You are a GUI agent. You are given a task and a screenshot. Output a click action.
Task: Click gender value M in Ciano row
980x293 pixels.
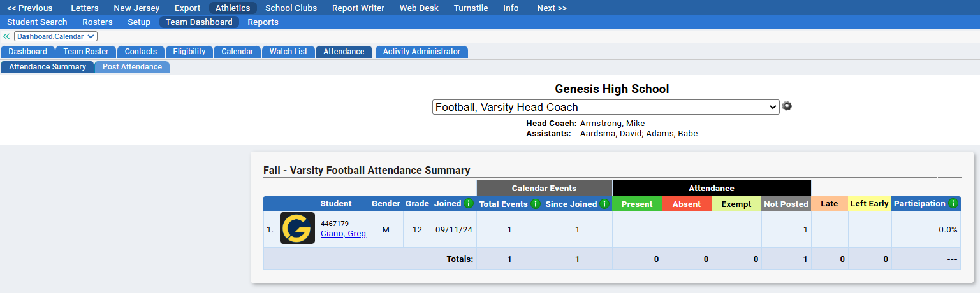(386, 229)
